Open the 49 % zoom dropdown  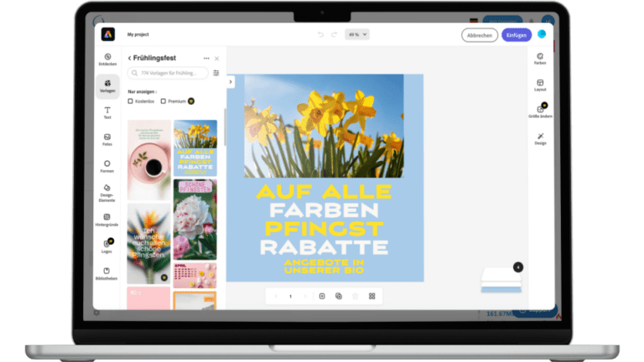(356, 34)
